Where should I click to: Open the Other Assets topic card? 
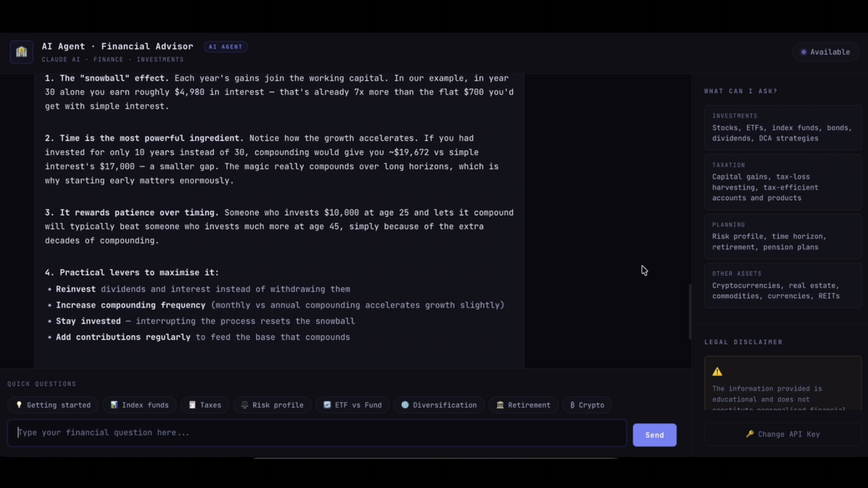point(783,285)
